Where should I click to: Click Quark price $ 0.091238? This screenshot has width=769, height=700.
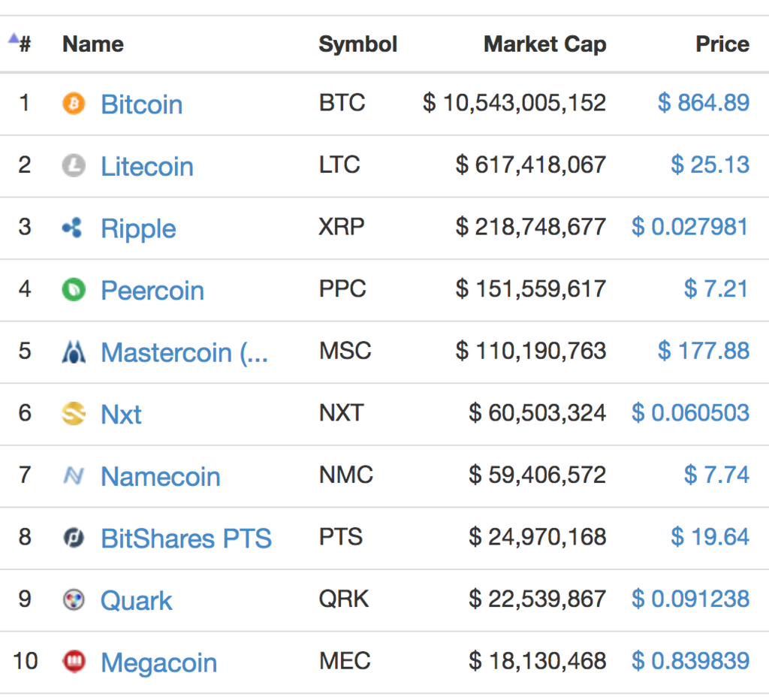[x=690, y=599]
